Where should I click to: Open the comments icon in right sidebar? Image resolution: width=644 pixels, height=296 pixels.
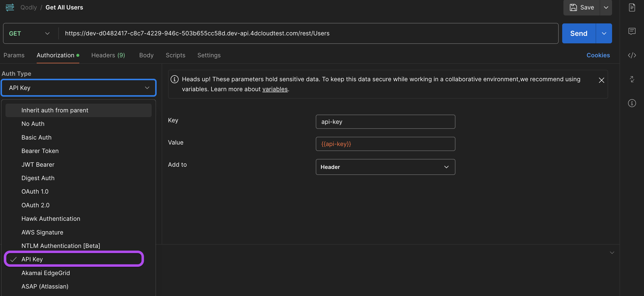[632, 31]
